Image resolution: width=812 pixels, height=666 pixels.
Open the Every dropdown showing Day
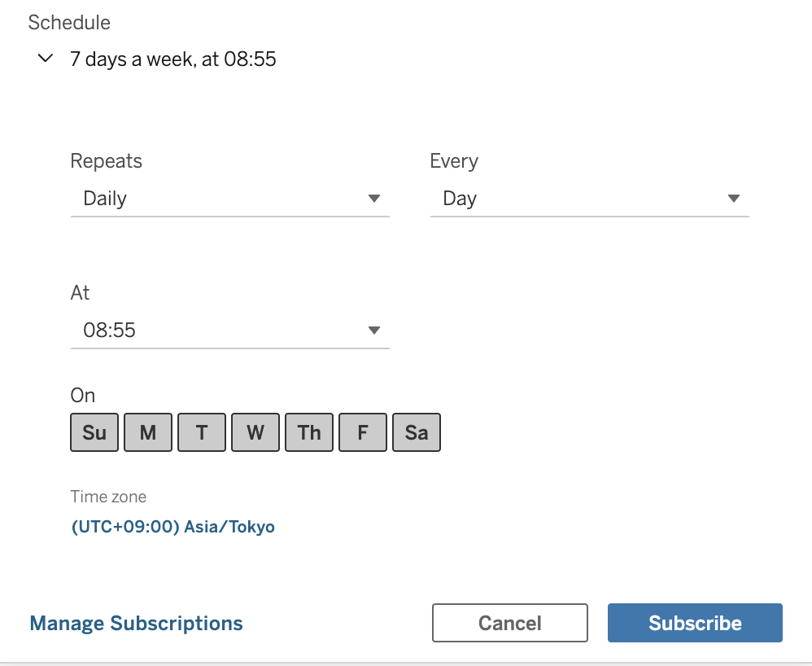pyautogui.click(x=589, y=199)
